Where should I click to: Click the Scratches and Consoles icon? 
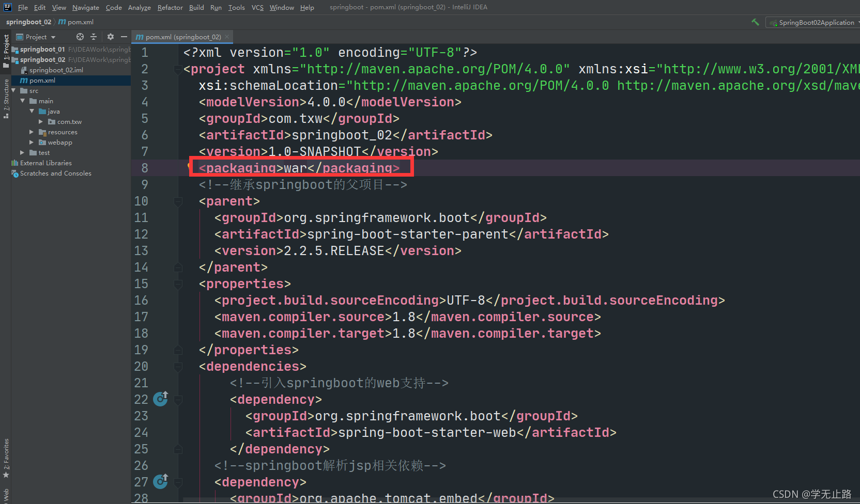click(14, 173)
